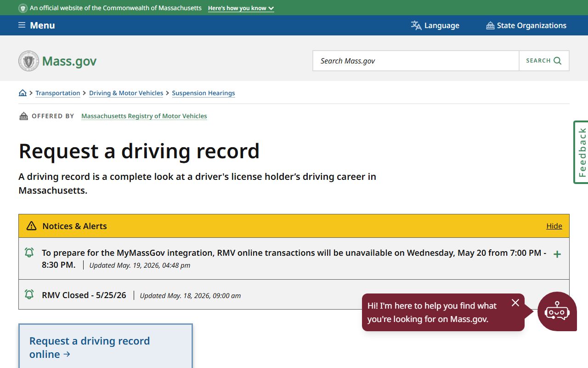Focus the Search Mass.gov input field

(x=416, y=61)
